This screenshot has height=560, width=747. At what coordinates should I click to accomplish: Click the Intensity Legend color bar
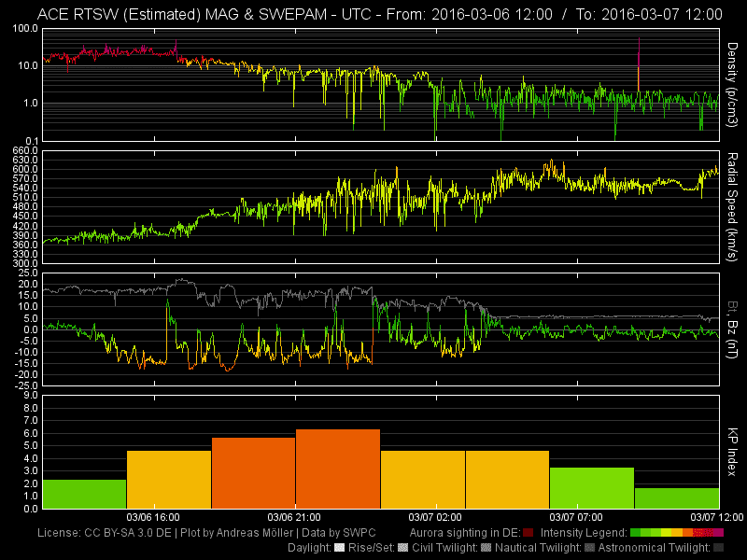click(677, 533)
